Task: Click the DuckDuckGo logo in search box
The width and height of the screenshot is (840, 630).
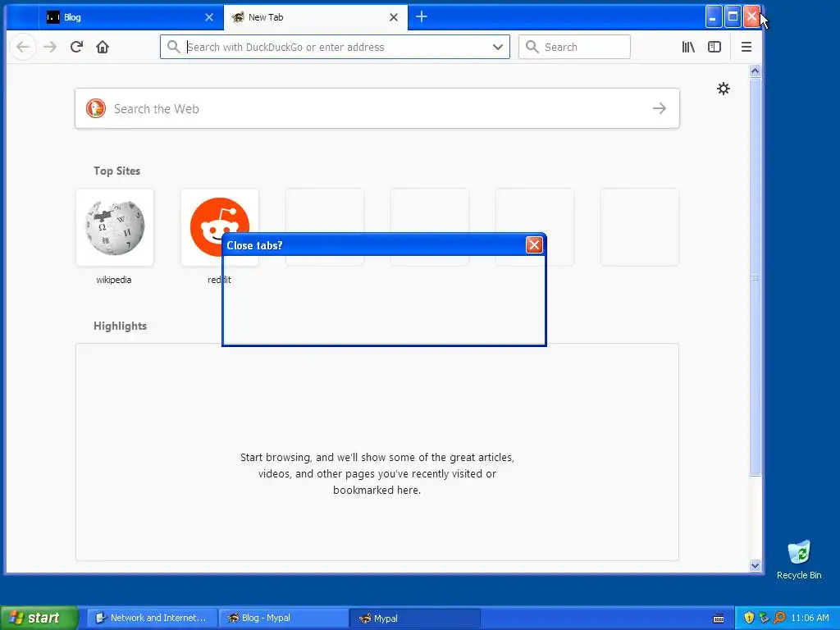Action: coord(96,108)
